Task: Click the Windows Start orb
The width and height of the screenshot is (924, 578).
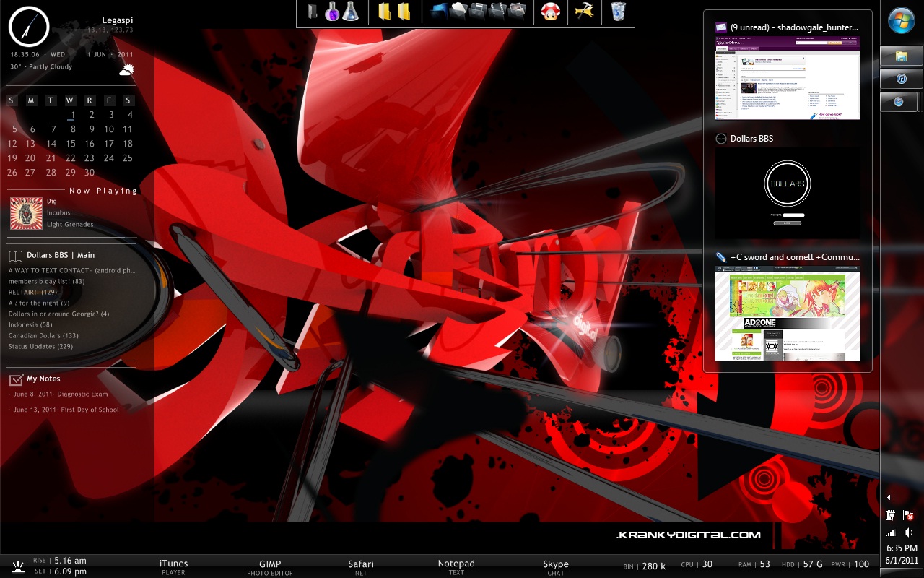Action: click(x=902, y=21)
